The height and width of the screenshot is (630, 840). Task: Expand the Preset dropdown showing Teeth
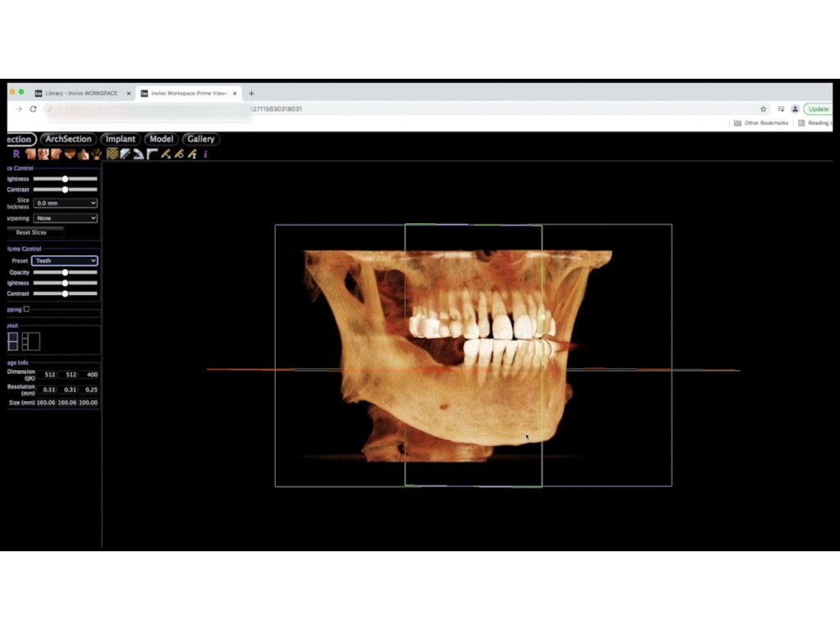click(65, 261)
